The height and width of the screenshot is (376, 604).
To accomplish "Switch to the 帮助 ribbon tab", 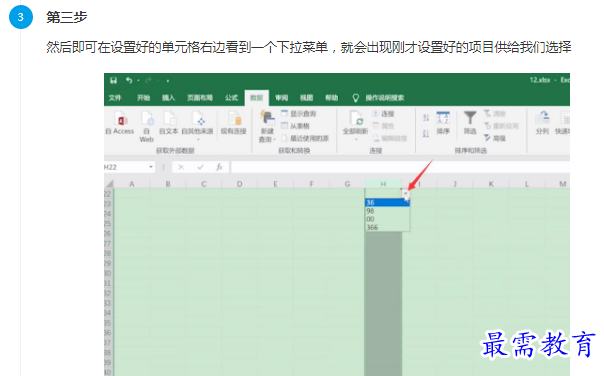I will click(x=331, y=97).
